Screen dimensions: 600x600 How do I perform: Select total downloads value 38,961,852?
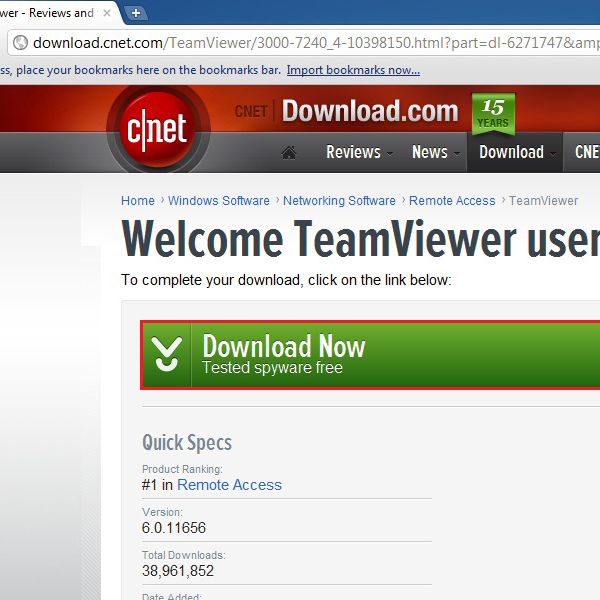[x=178, y=571]
